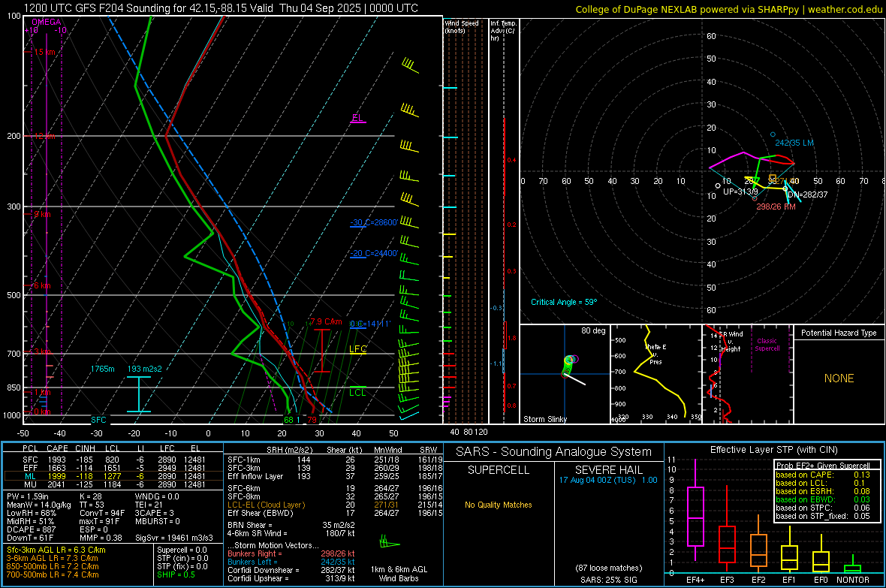Click the Corfidi Downshear vector row

(x=291, y=570)
